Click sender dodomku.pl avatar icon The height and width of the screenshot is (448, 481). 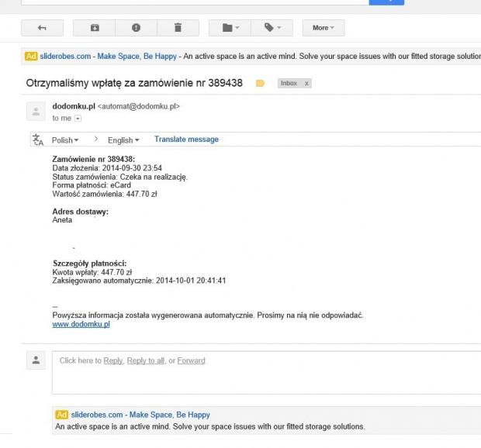click(x=36, y=112)
